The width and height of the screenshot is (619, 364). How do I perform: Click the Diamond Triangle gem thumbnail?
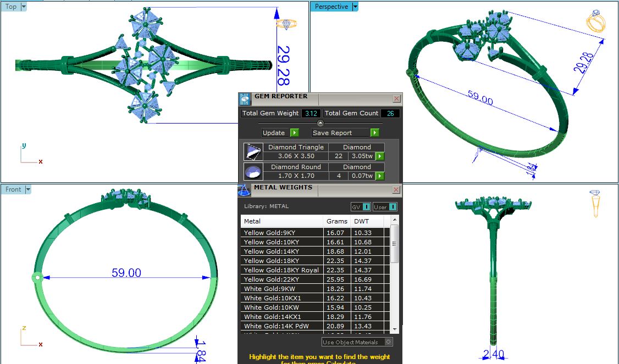pos(253,152)
